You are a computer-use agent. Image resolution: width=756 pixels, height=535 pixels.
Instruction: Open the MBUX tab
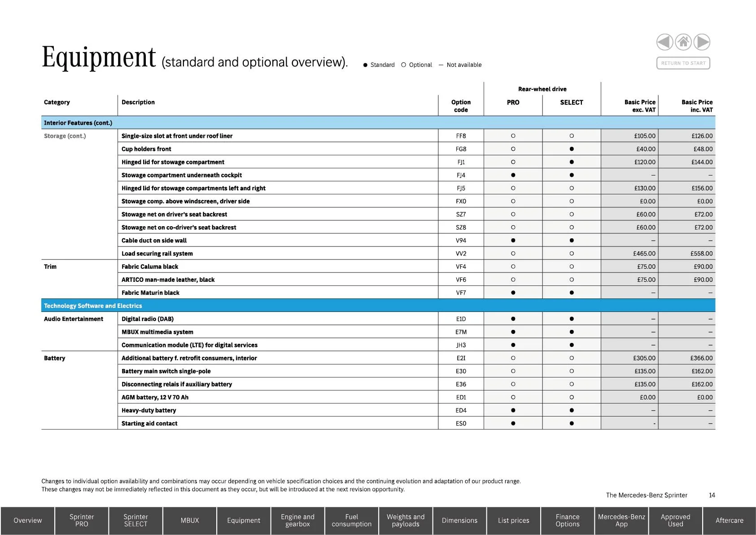pos(190,521)
